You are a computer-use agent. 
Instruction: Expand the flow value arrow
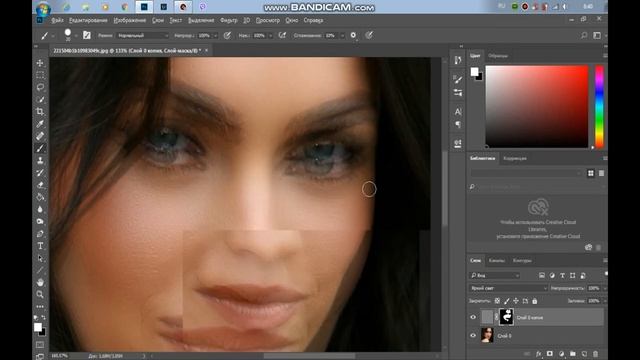[x=270, y=36]
